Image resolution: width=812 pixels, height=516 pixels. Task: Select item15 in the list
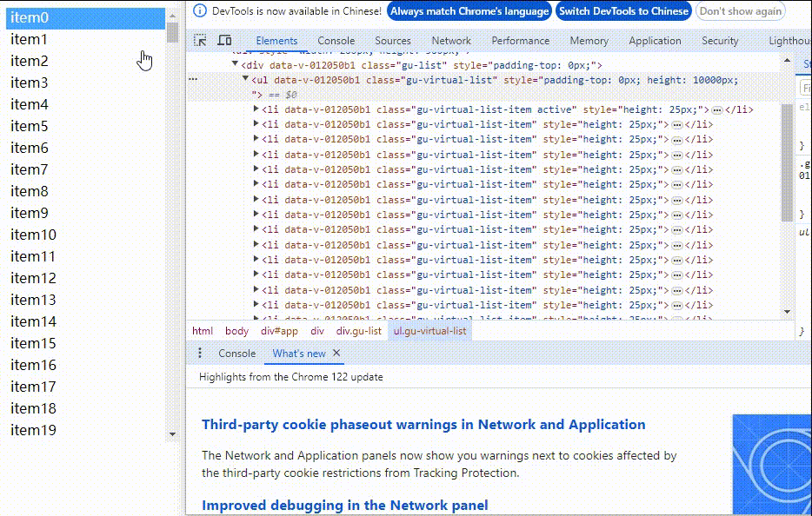85,344
